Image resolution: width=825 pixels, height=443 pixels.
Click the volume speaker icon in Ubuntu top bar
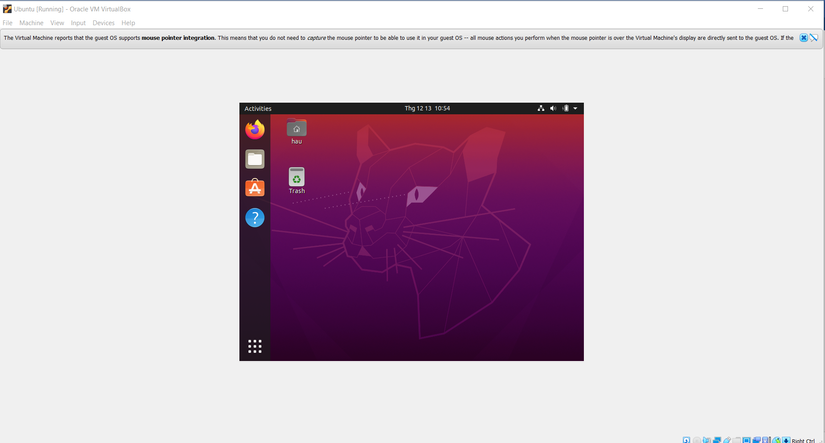coord(553,108)
